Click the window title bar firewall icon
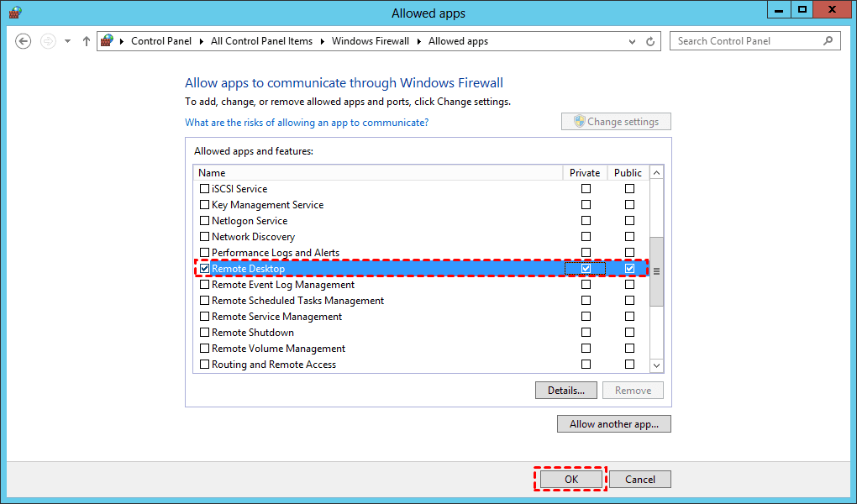This screenshot has height=504, width=857. 15,12
